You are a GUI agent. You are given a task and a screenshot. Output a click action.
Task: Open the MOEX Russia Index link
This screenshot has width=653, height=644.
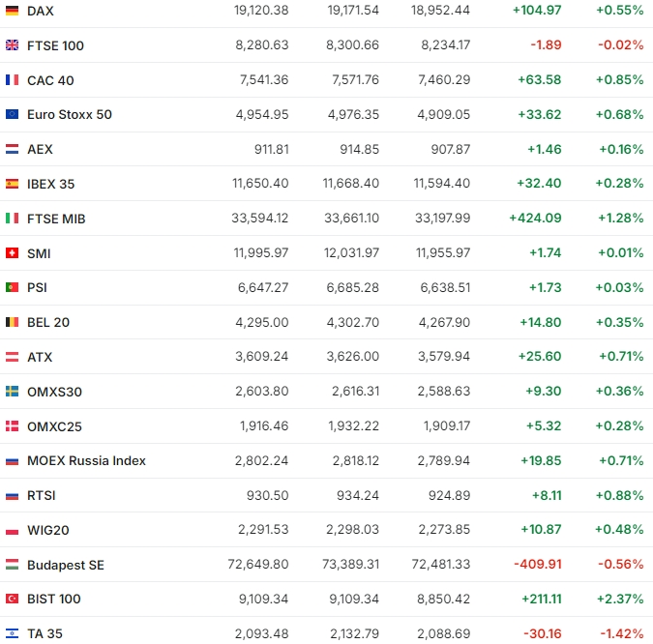[86, 461]
